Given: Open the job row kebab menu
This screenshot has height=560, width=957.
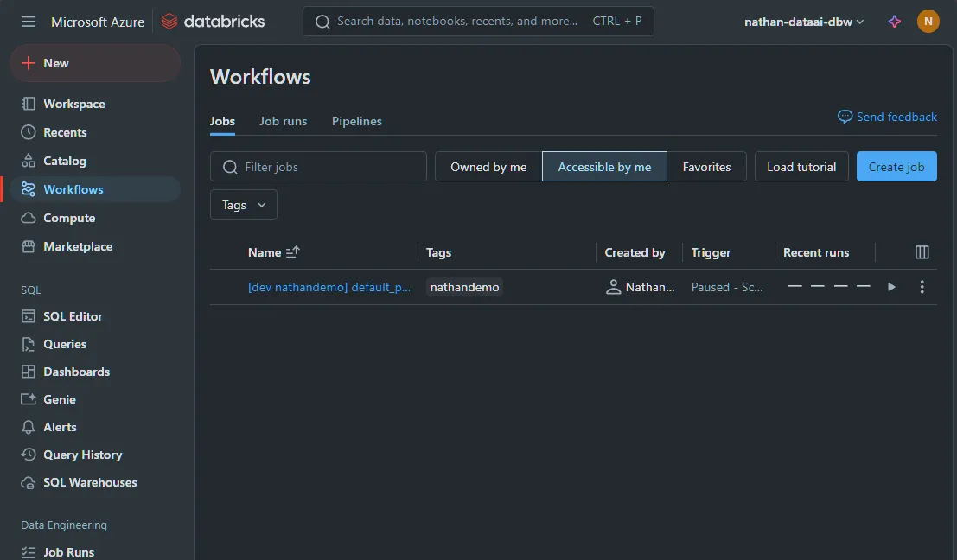Looking at the screenshot, I should tap(922, 287).
